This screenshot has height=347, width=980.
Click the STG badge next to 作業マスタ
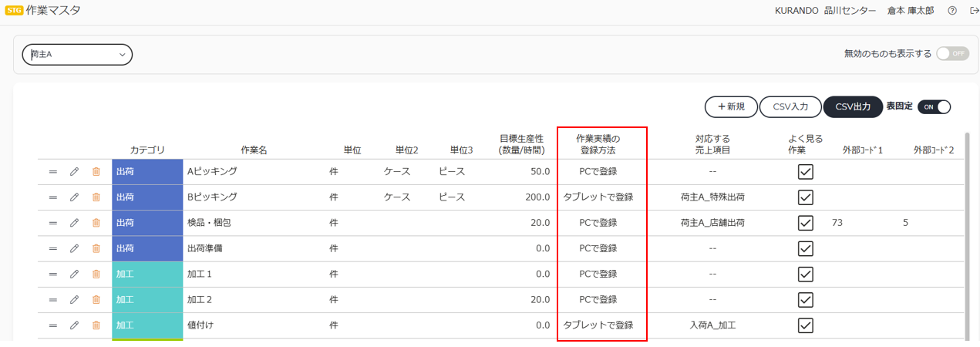coord(14,11)
